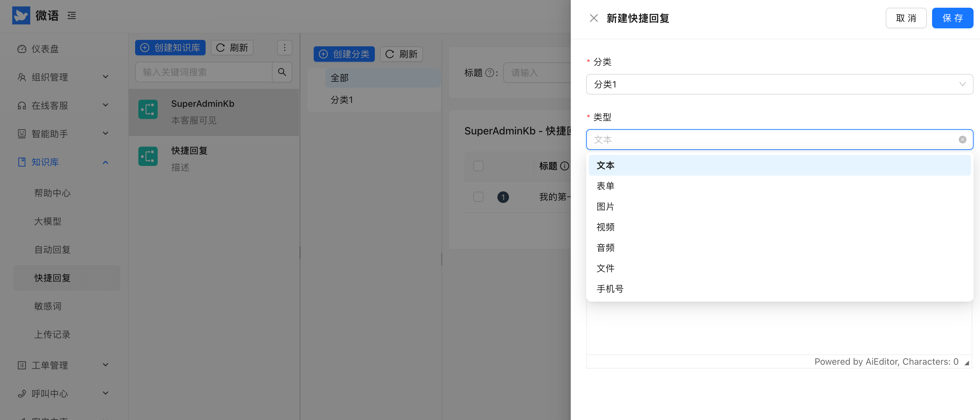The width and height of the screenshot is (980, 420).
Task: Select 图片 from the type list
Action: tap(605, 206)
